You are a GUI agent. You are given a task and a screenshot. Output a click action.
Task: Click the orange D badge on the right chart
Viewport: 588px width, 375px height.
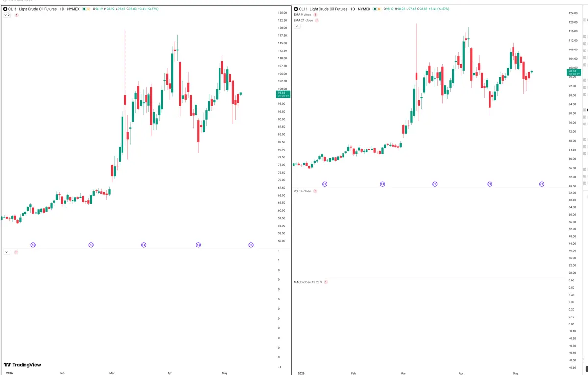[x=379, y=9]
